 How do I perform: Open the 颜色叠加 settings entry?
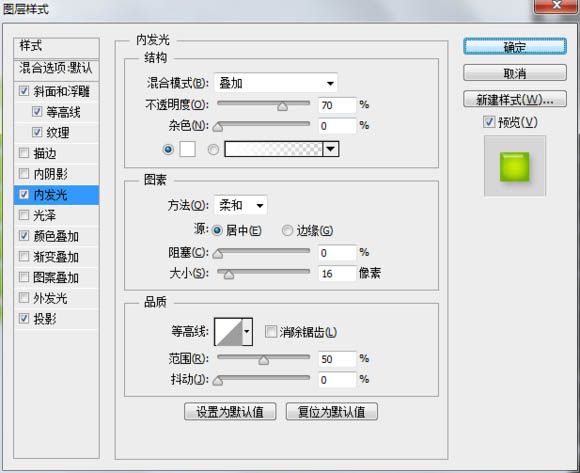(56, 236)
